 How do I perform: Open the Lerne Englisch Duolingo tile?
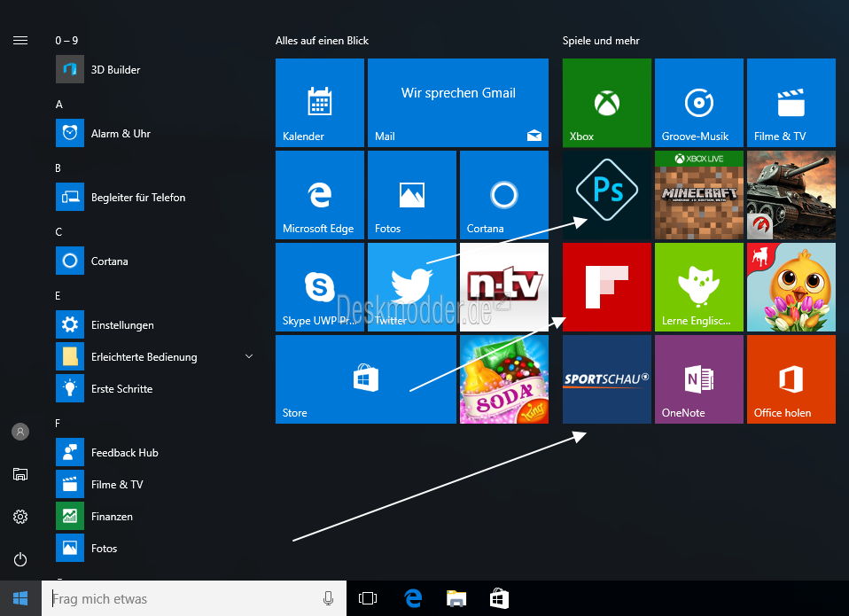[x=699, y=287]
